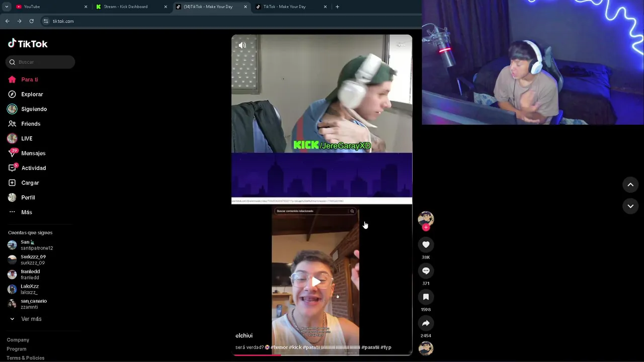
Task: Open the TikTok logo home link
Action: click(x=28, y=44)
